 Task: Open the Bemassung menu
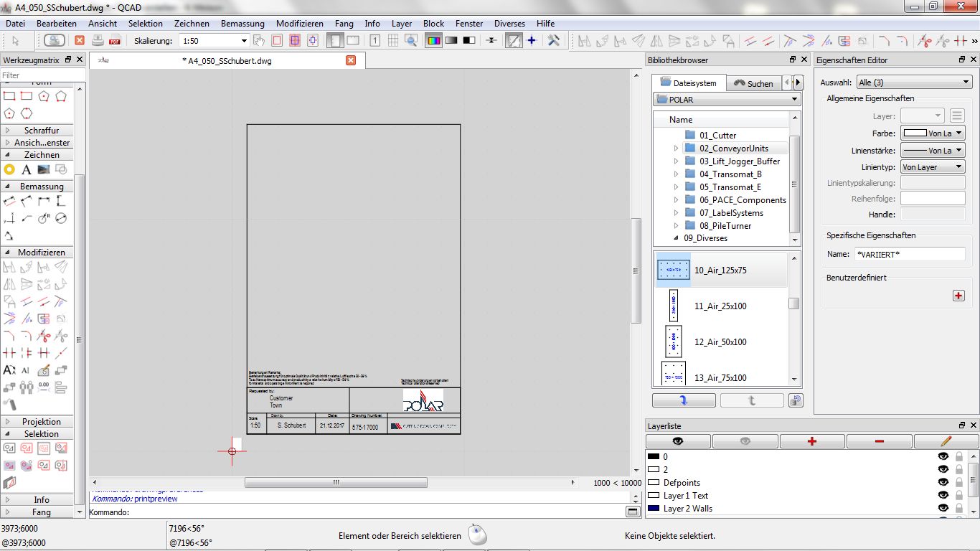(242, 24)
